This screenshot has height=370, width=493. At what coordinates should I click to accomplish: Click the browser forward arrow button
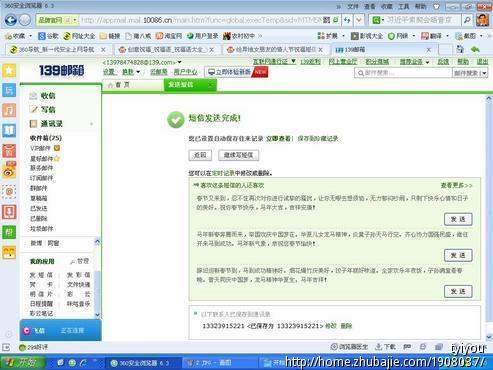point(25,20)
